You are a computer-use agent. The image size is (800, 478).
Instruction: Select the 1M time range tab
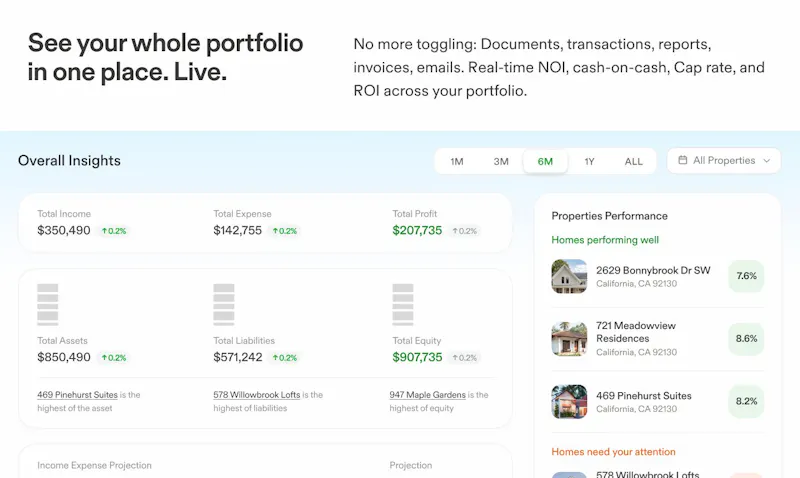tap(457, 162)
